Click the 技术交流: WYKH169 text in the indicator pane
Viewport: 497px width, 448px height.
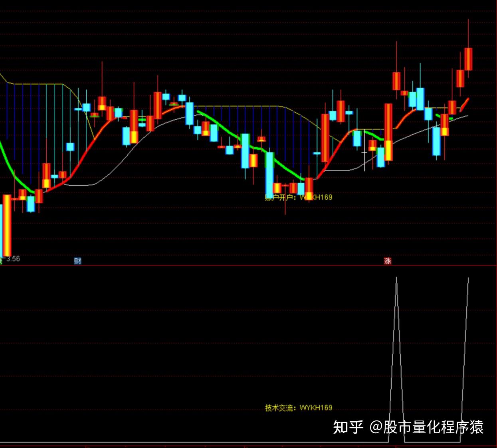(299, 408)
